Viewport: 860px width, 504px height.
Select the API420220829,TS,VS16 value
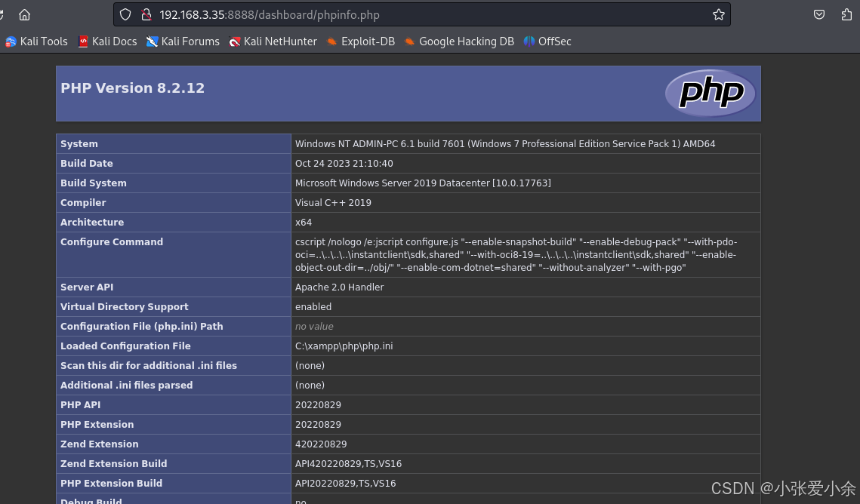[348, 464]
